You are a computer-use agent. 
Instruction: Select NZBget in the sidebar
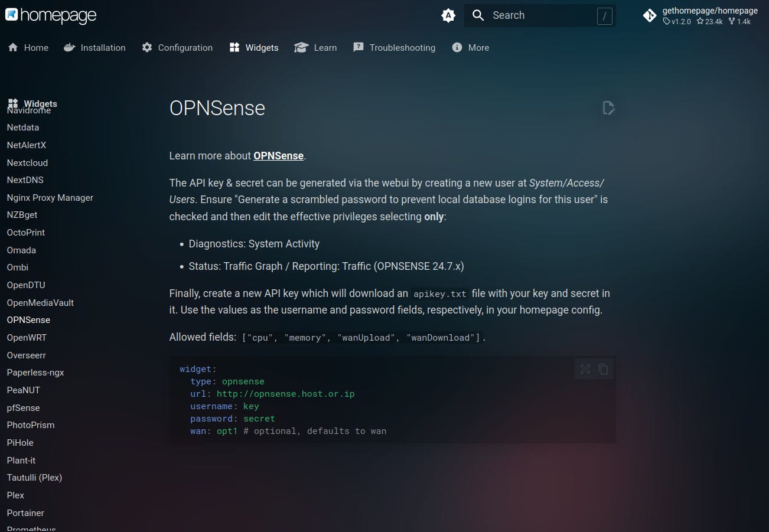click(22, 215)
